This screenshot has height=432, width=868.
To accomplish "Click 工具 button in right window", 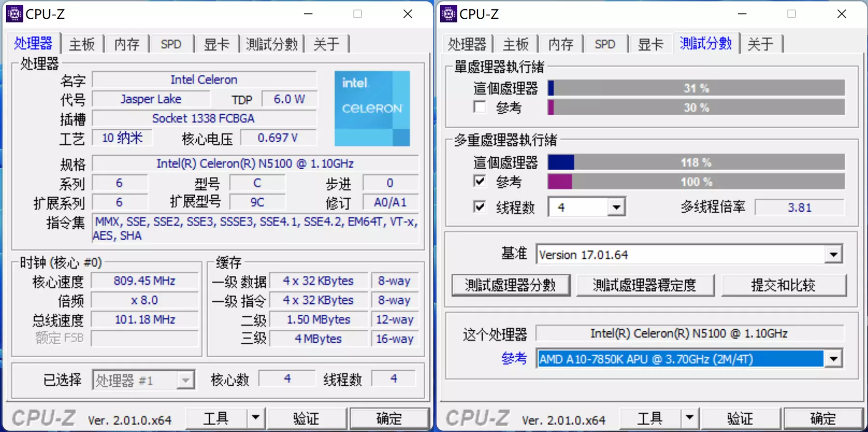I will 650,418.
